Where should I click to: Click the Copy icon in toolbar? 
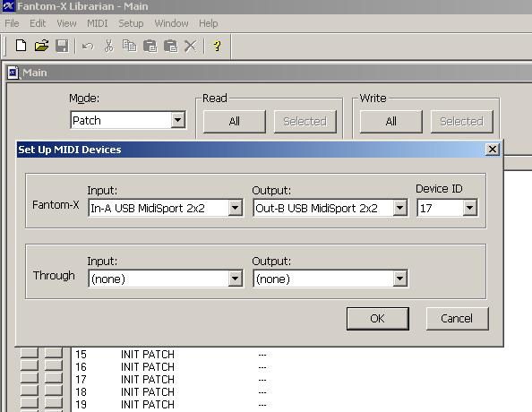click(x=129, y=46)
